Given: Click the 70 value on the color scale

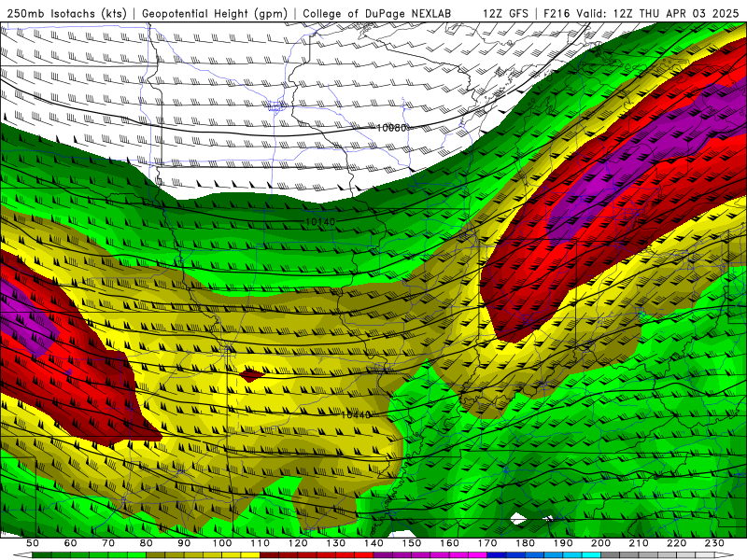Looking at the screenshot, I should (108, 543).
